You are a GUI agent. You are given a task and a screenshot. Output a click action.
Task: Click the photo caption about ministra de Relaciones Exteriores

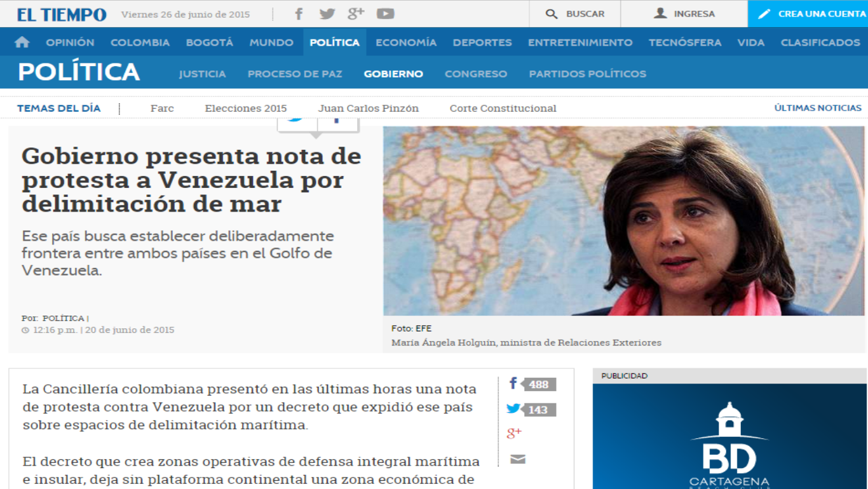tap(526, 342)
